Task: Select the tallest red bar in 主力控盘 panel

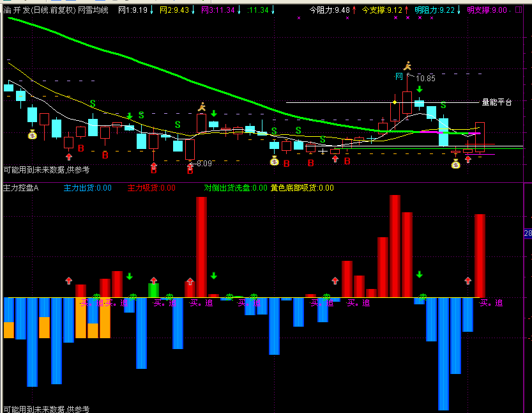Action: tap(395, 246)
